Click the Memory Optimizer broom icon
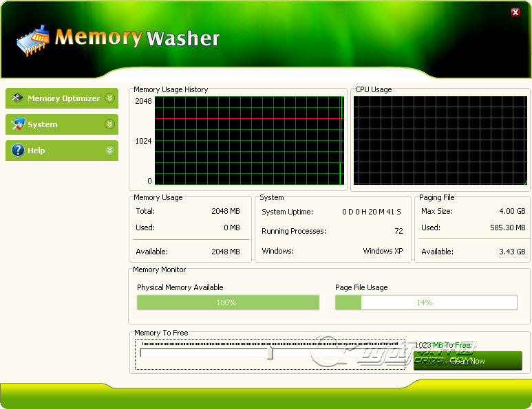Viewport: 532px width, 409px height. tap(18, 98)
